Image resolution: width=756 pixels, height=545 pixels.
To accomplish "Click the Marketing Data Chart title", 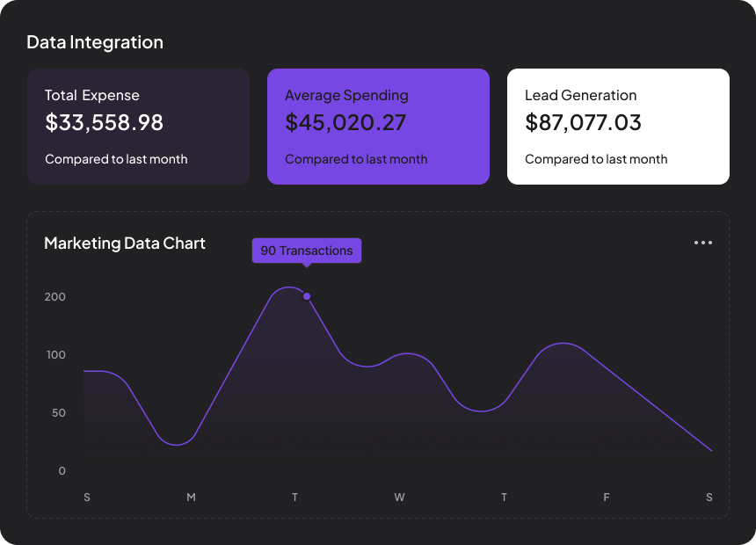I will pos(125,243).
